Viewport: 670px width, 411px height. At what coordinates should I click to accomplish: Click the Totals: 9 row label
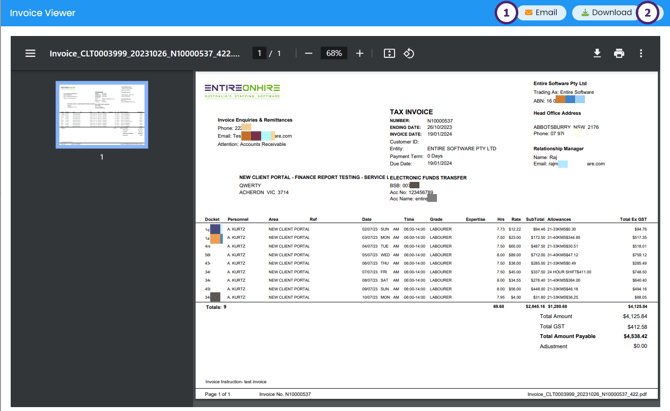pos(216,307)
